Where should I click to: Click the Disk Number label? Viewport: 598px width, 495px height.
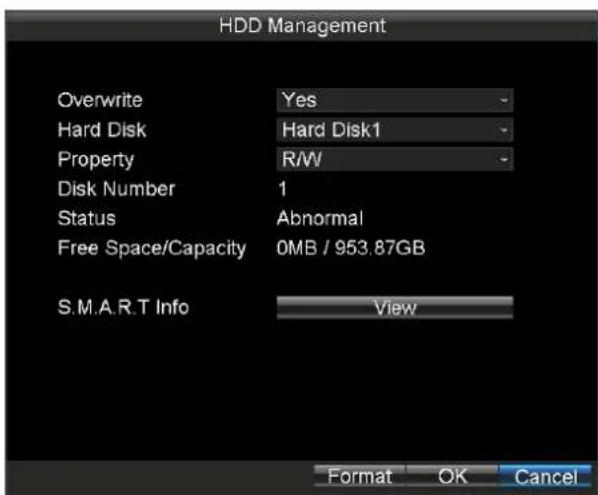pyautogui.click(x=116, y=189)
